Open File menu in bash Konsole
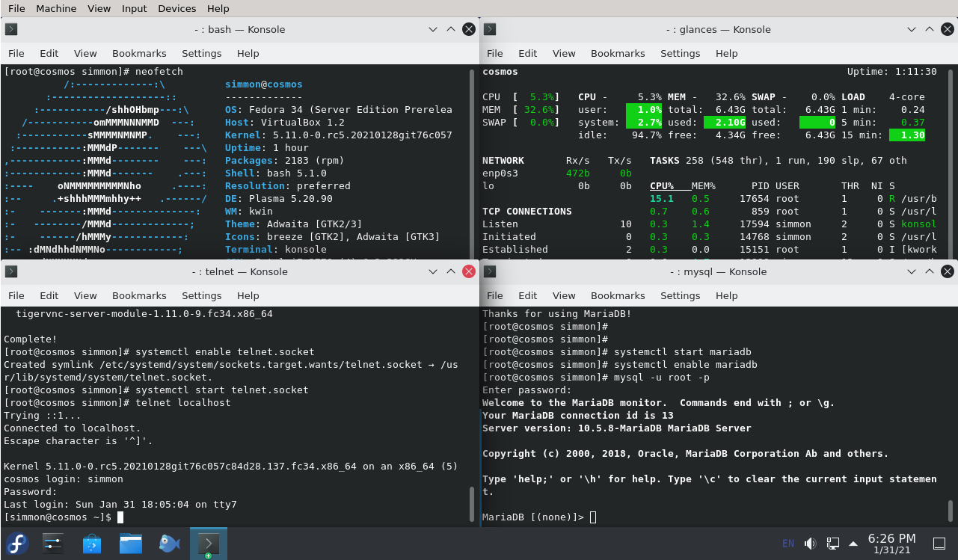Screen dimensions: 958x560 point(16,54)
